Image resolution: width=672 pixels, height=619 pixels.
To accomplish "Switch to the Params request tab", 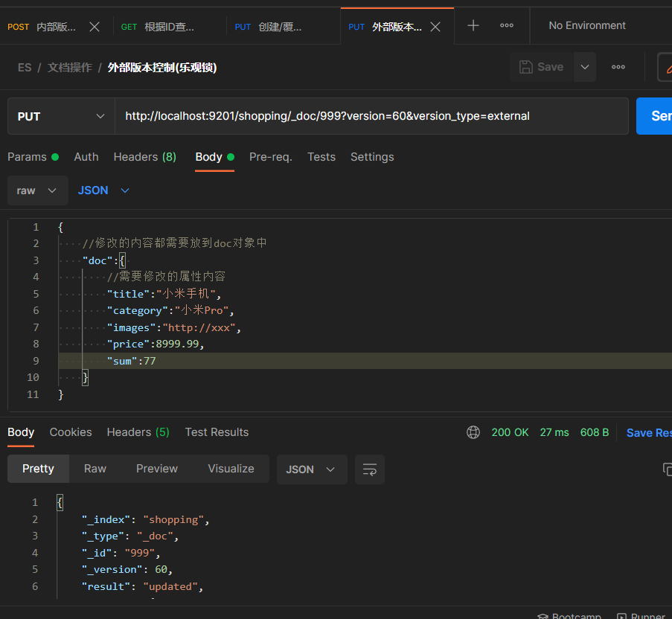I will 33,157.
